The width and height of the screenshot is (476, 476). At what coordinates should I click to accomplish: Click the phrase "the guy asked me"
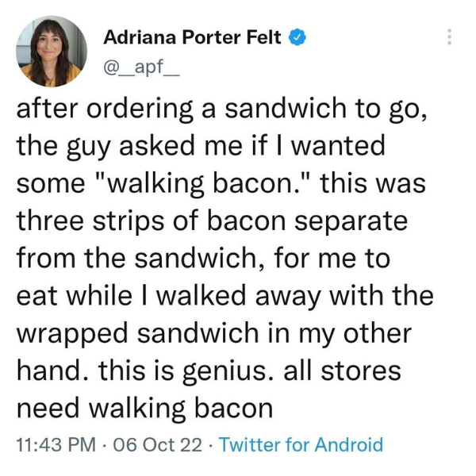point(129,147)
